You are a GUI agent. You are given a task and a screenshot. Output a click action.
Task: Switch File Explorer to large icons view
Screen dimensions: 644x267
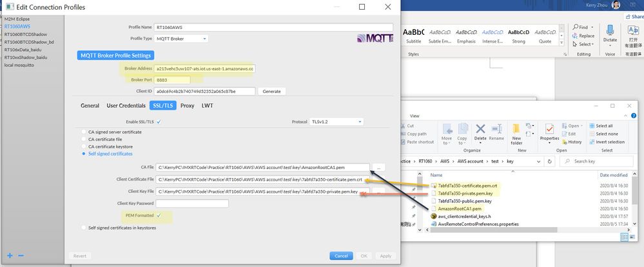point(632,237)
